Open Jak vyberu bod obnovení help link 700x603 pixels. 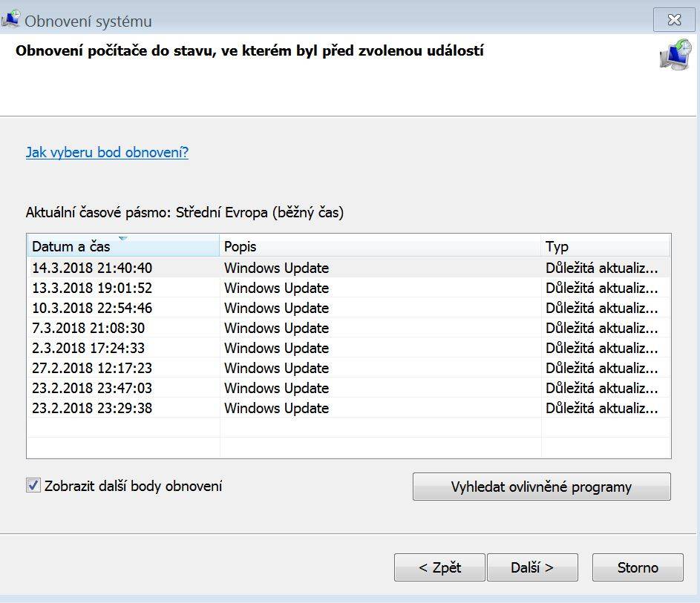[x=107, y=152]
